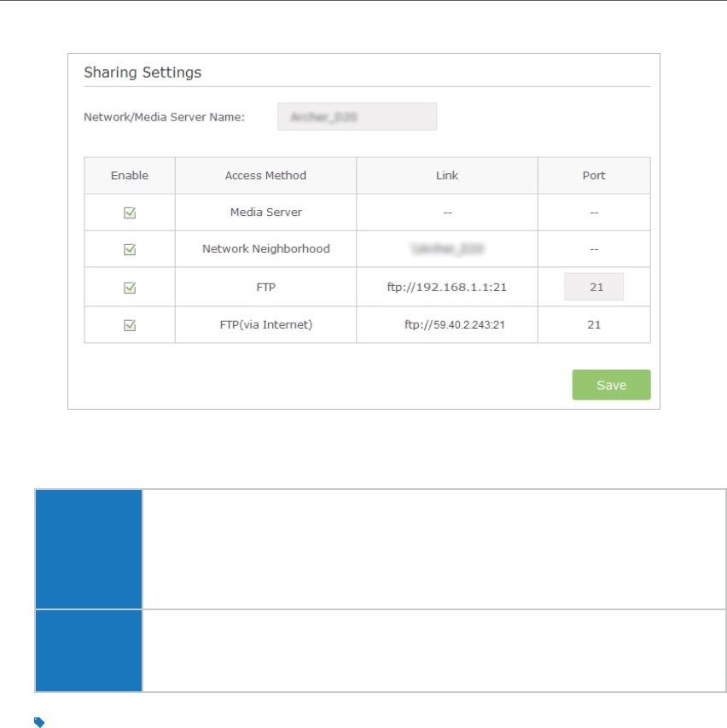Click the Port column header
The image size is (727, 728).
(594, 176)
